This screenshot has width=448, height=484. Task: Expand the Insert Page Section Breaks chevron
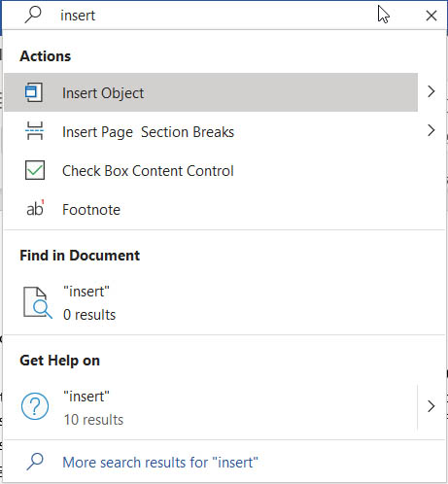pos(431,131)
